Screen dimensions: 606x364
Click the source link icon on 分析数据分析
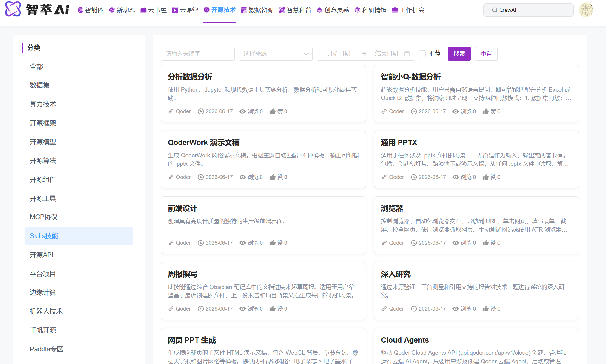[171, 111]
